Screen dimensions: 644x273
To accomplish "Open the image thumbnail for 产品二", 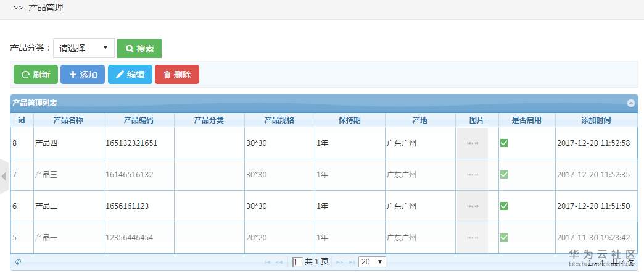I will (x=473, y=206).
